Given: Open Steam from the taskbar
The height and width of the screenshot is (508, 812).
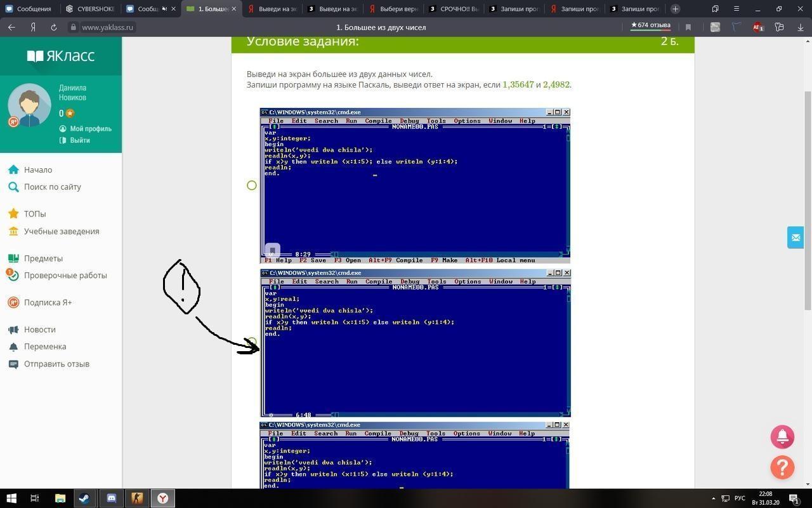Looking at the screenshot, I should 84,498.
